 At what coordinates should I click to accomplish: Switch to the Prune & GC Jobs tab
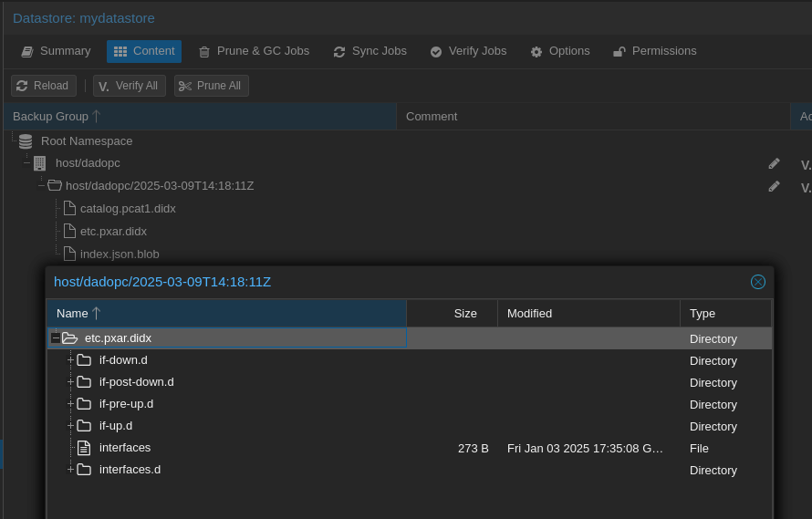tap(254, 51)
